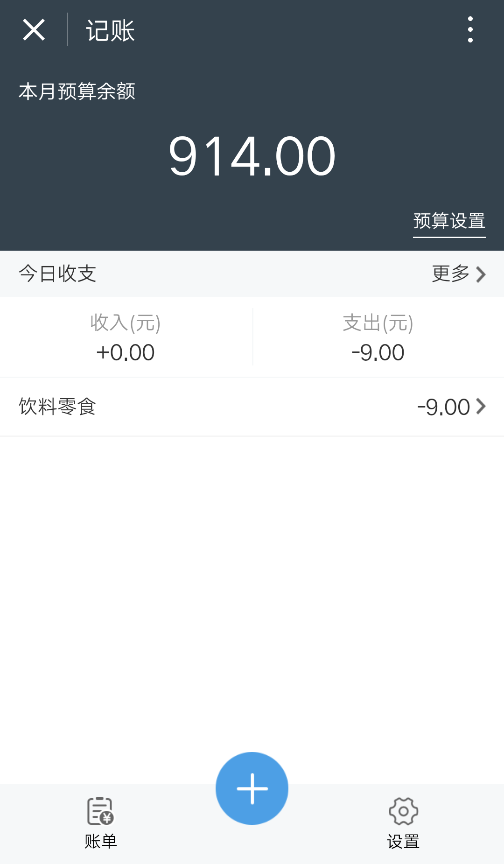Expand the 饮料零食 entry chevron arrow
Screen dimensions: 504x864
(481, 407)
